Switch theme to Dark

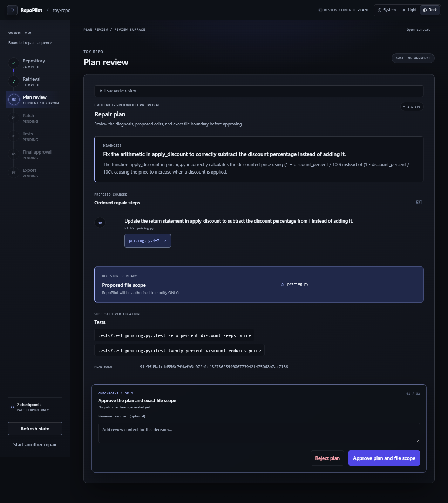[430, 10]
